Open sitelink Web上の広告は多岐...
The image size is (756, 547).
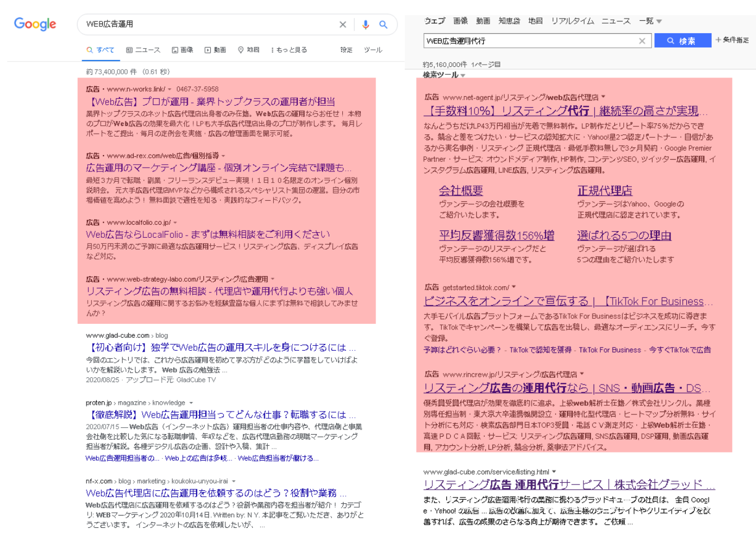point(198,458)
